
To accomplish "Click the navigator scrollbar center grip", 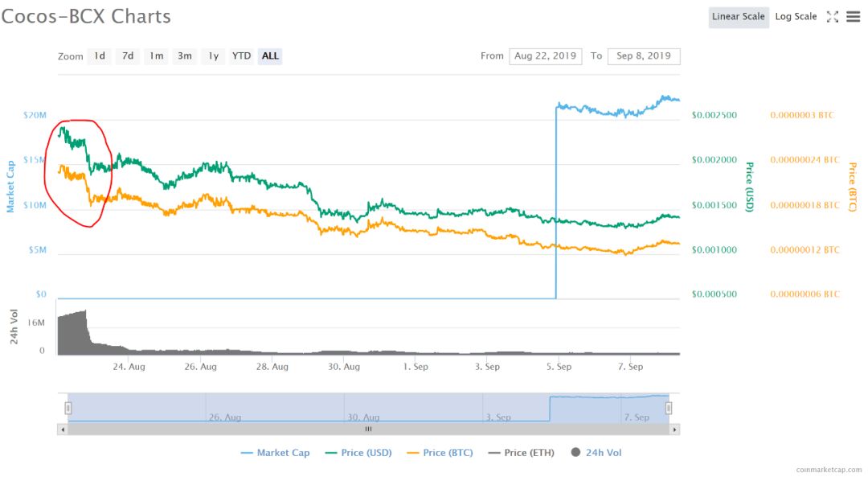I will (x=368, y=430).
